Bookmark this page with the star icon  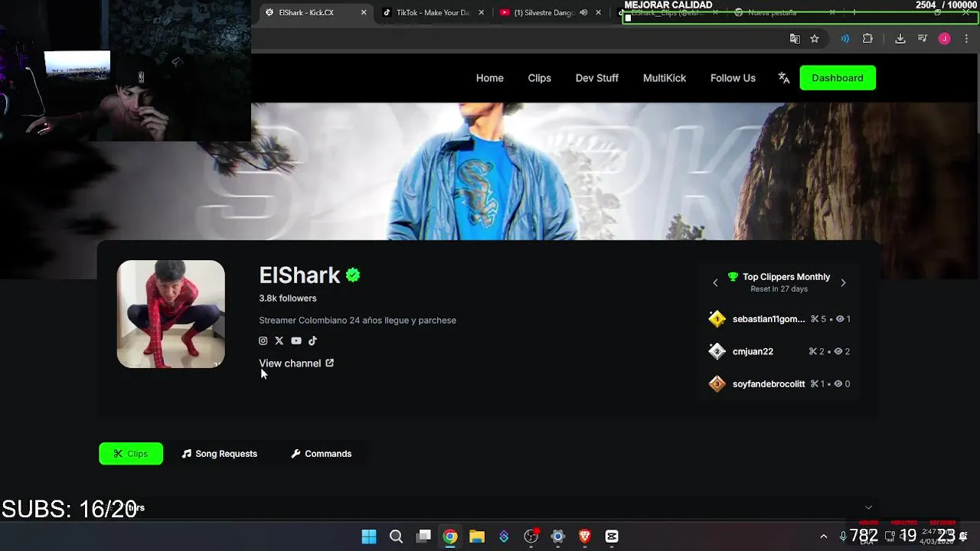(x=815, y=38)
